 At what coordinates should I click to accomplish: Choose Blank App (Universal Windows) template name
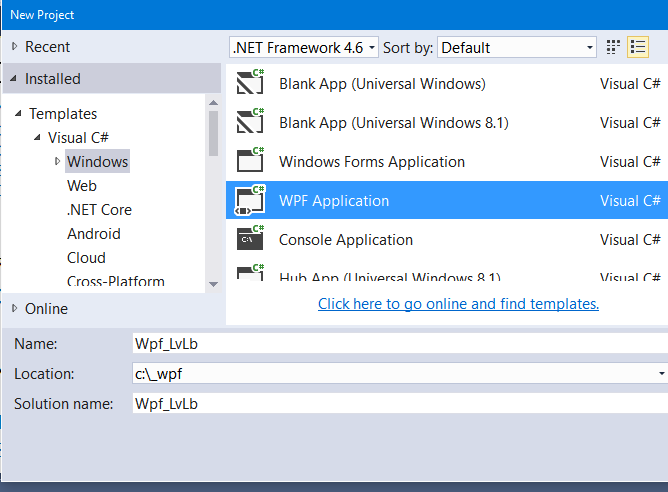[x=382, y=83]
